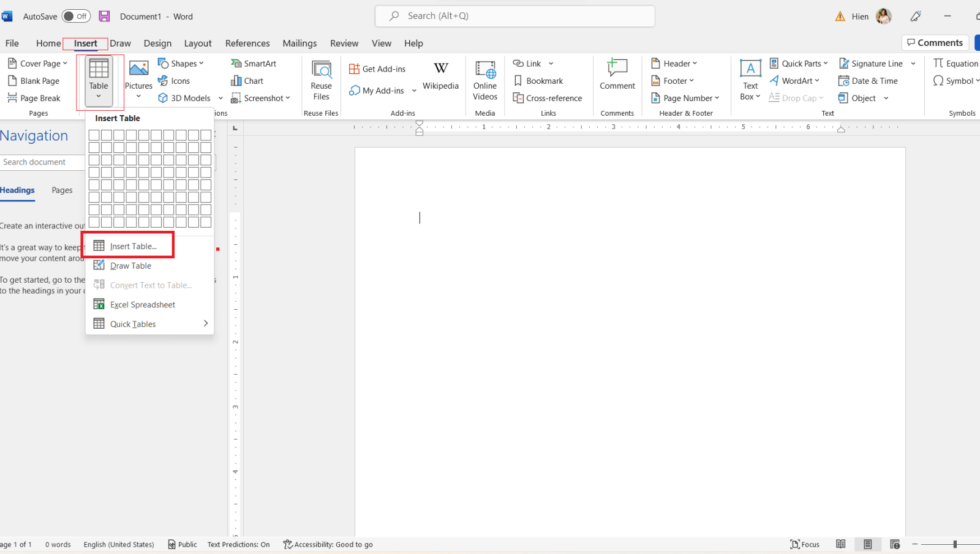This screenshot has height=554, width=980.
Task: Click the Comments button
Action: click(x=935, y=43)
